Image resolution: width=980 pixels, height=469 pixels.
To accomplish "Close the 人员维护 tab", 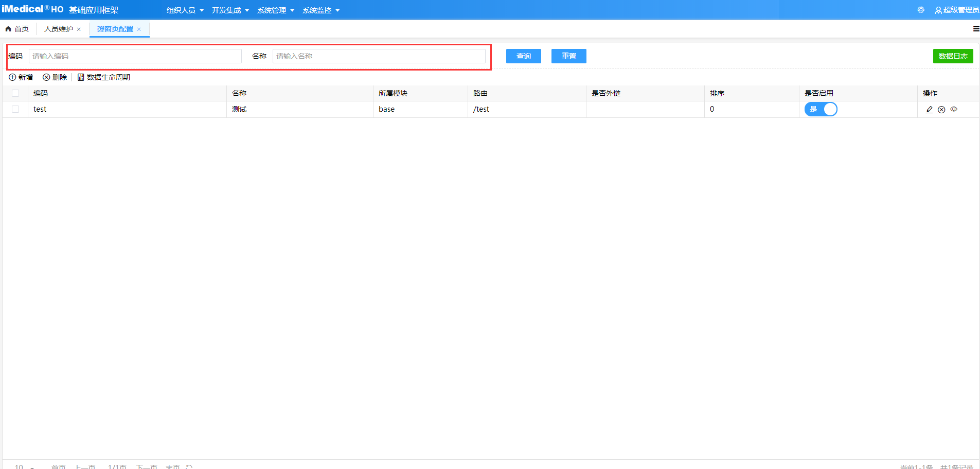I will pos(79,29).
